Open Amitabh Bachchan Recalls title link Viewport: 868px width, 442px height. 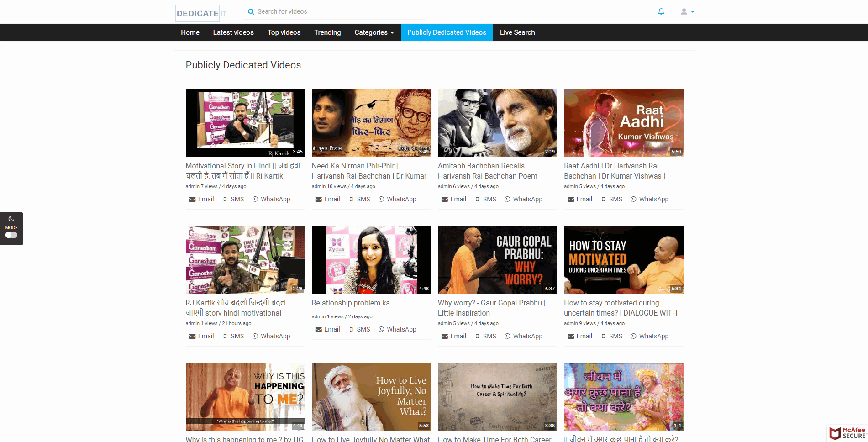click(488, 171)
